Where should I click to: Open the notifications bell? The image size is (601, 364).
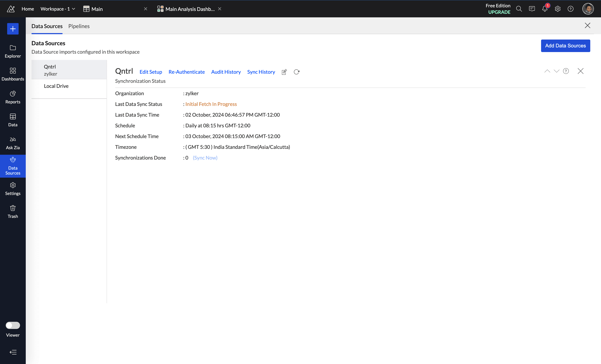545,9
